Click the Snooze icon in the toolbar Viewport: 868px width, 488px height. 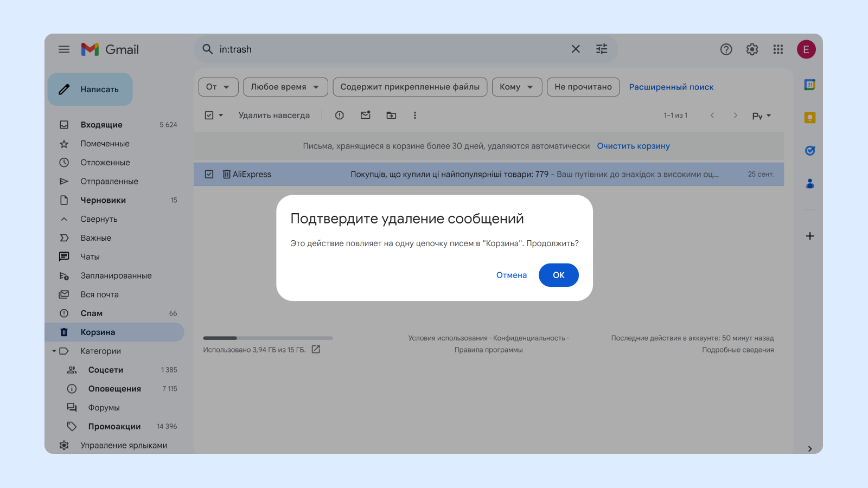(x=339, y=115)
